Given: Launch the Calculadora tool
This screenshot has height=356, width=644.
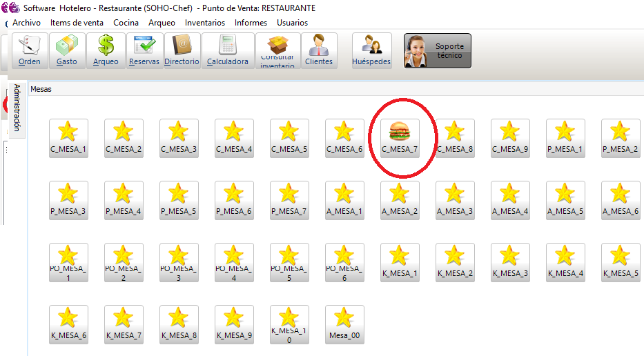Looking at the screenshot, I should pyautogui.click(x=227, y=51).
